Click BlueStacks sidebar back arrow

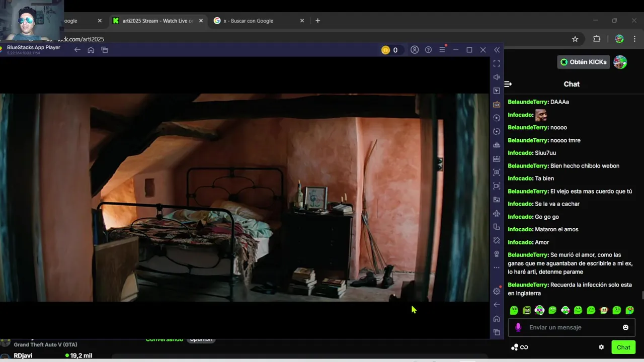[497, 305]
